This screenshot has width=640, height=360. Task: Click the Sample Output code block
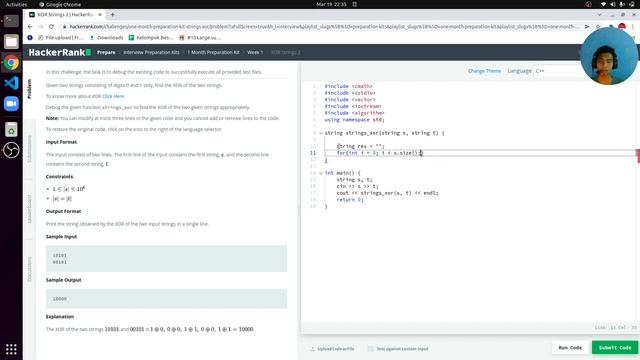coord(166,299)
